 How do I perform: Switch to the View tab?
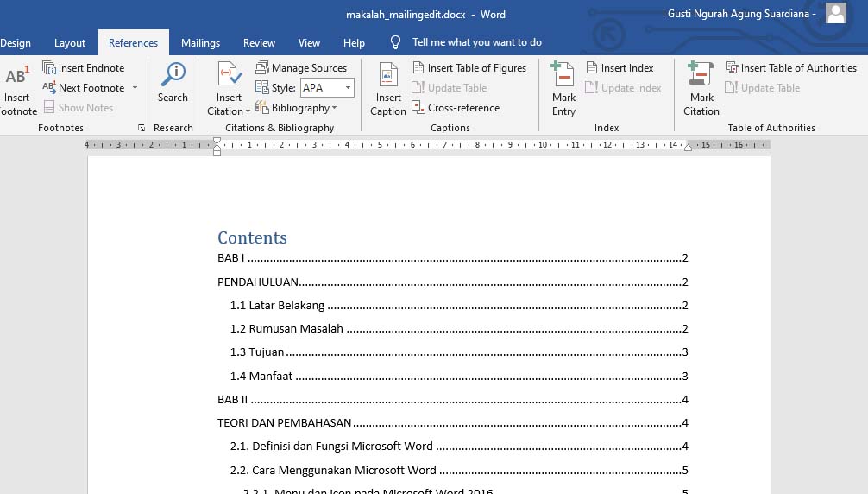[x=309, y=42]
